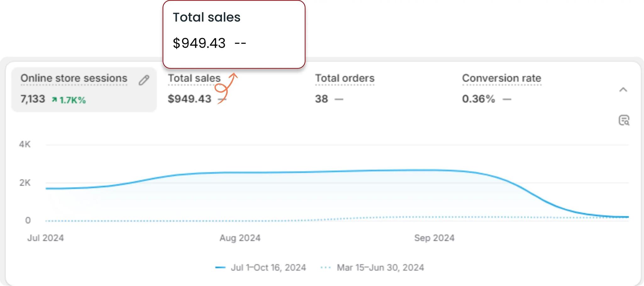Click the Total sales metric label in the card
Screen dimensions: 644x286
click(194, 78)
